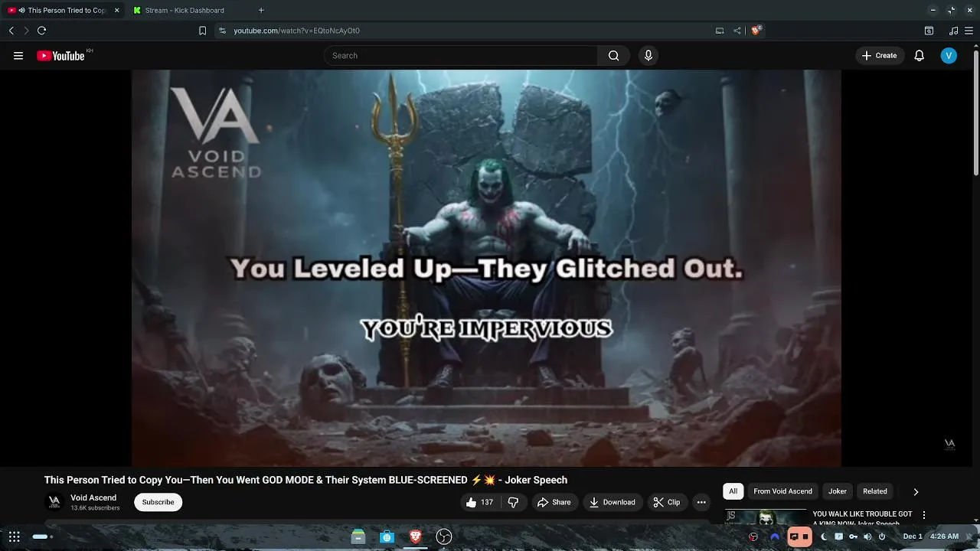
Task: Open the picture-in-picture / cast icon in address bar
Action: (x=720, y=31)
